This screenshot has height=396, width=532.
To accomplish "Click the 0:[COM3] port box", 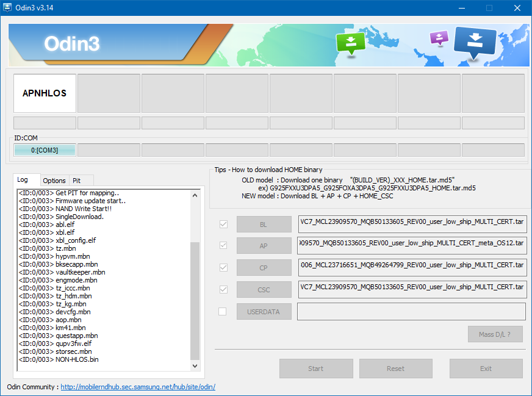I will pyautogui.click(x=45, y=150).
